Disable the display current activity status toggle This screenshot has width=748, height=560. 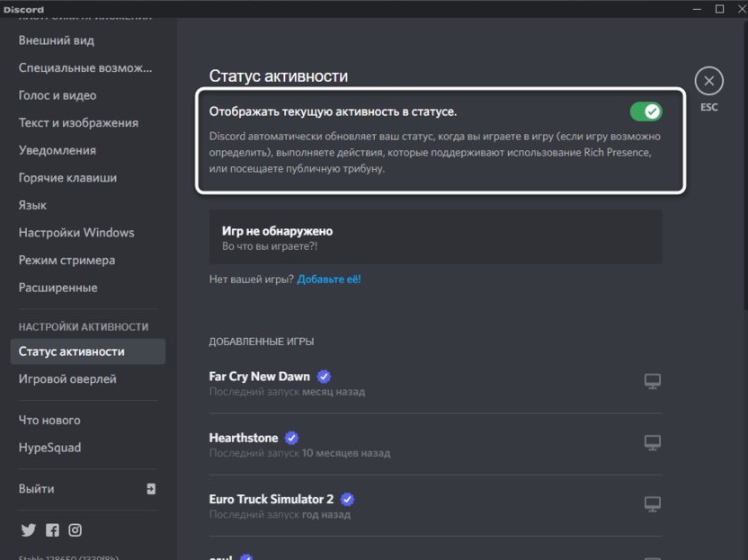click(646, 111)
